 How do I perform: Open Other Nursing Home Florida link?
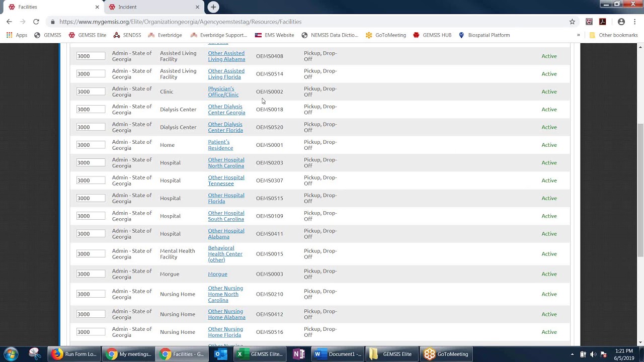(x=225, y=332)
